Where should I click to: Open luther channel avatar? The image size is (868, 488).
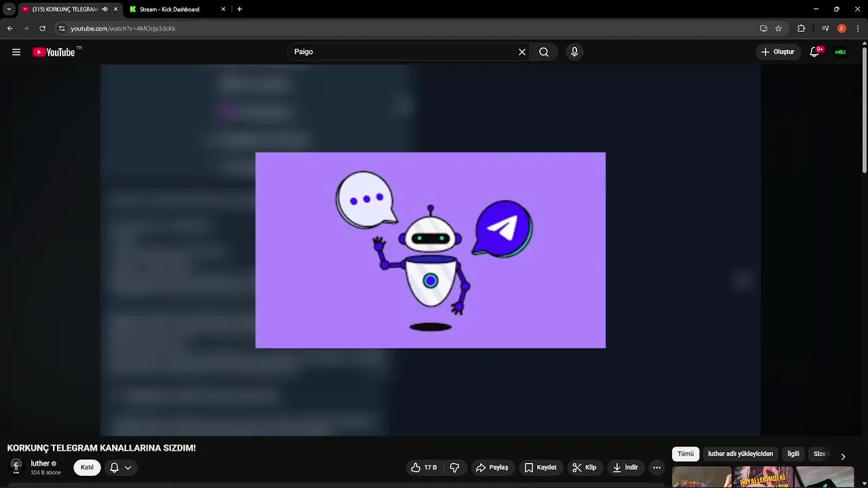coord(16,467)
